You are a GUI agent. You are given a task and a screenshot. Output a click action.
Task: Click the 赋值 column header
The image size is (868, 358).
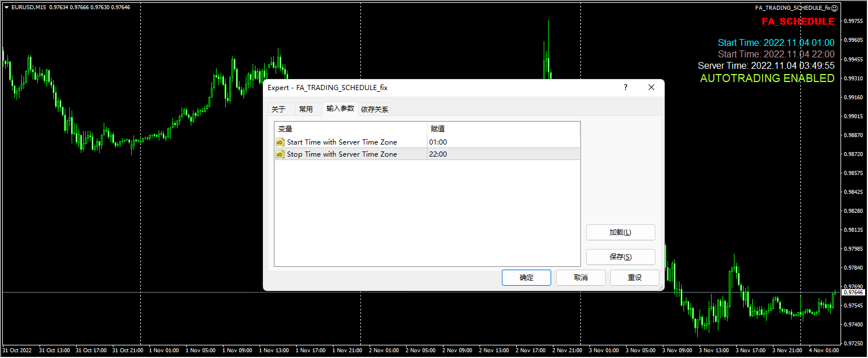(x=437, y=129)
